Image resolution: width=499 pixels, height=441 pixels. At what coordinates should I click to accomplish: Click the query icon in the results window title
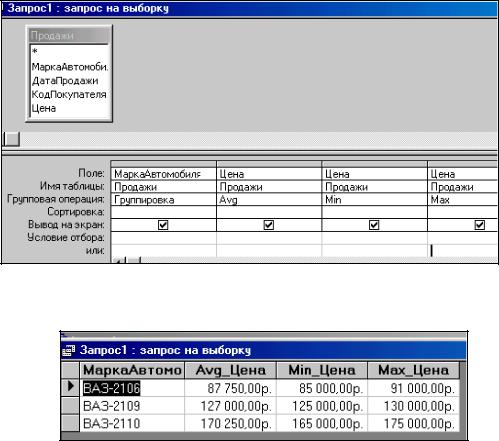click(69, 350)
